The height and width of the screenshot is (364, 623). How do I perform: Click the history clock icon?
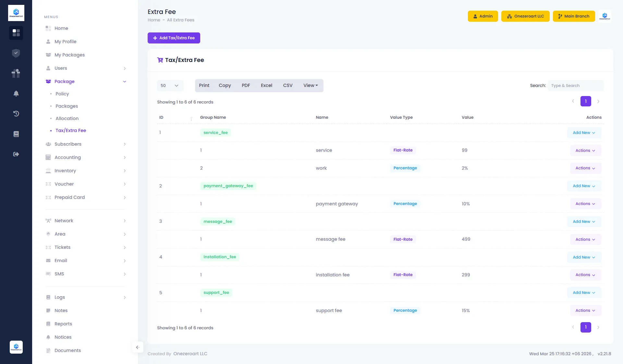pyautogui.click(x=16, y=114)
